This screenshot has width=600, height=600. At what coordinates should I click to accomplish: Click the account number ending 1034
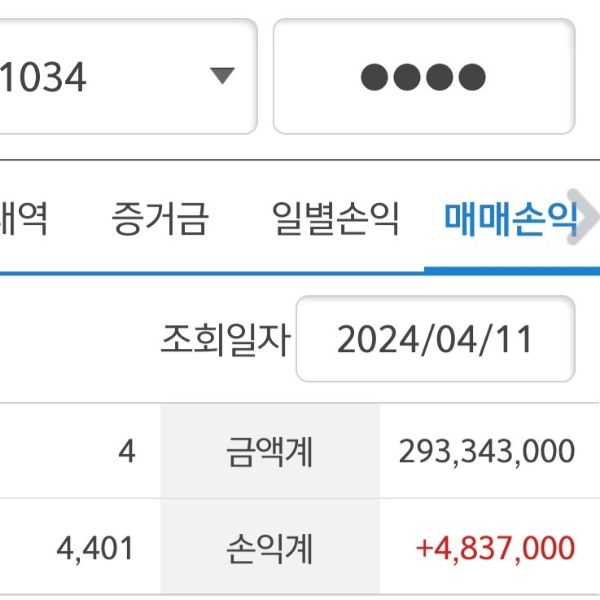44,77
